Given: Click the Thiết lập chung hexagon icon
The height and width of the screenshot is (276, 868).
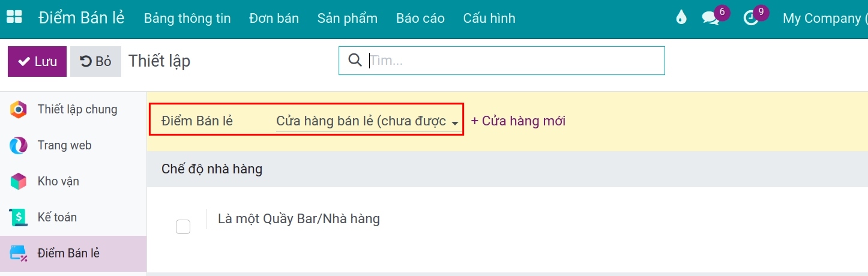Looking at the screenshot, I should click(19, 110).
